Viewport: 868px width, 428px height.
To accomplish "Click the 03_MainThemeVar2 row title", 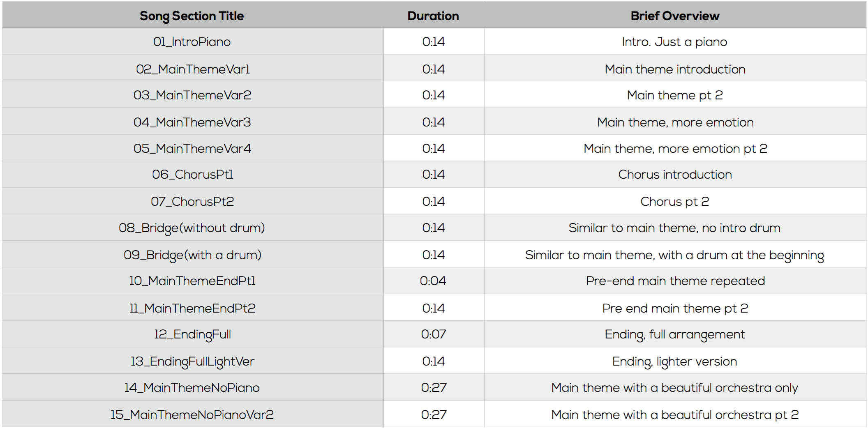I will (x=192, y=95).
